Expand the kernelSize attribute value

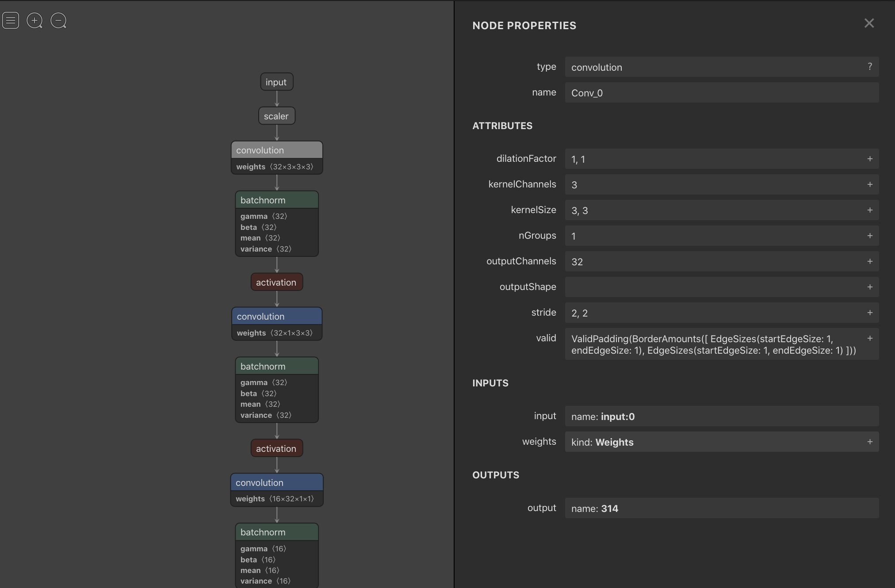[x=869, y=210]
